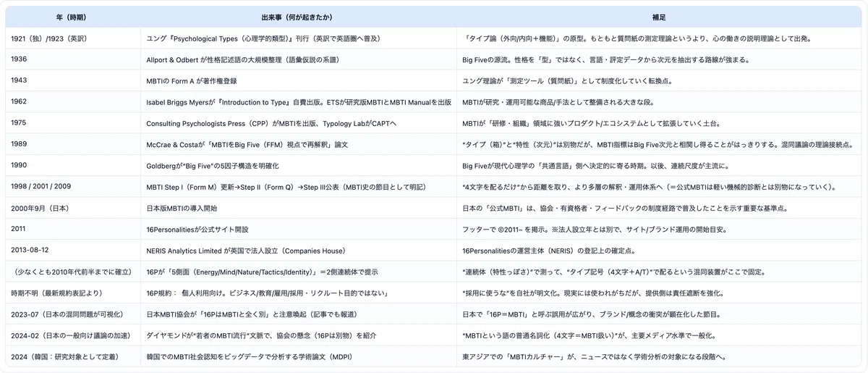Click the event cell about Goldberg's Big Five 5因子構造
Image resolution: width=868 pixels, height=373 pixels.
[x=298, y=165]
